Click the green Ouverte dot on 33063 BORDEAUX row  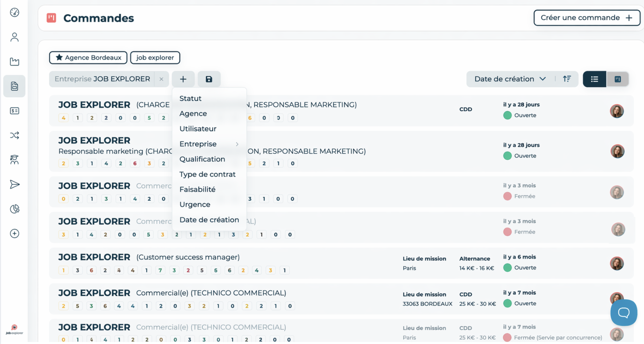click(507, 303)
